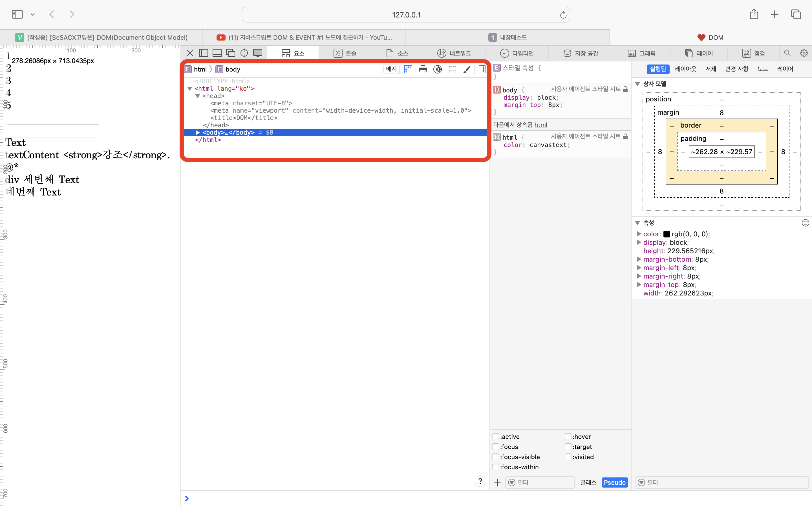Open the 네트워크 network tab
Viewport: 812px width, 507px height.
pyautogui.click(x=454, y=53)
